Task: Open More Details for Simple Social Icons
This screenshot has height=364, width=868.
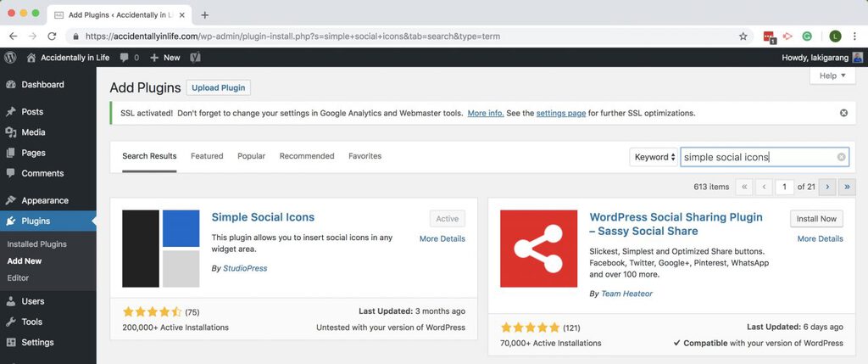Action: [x=442, y=239]
